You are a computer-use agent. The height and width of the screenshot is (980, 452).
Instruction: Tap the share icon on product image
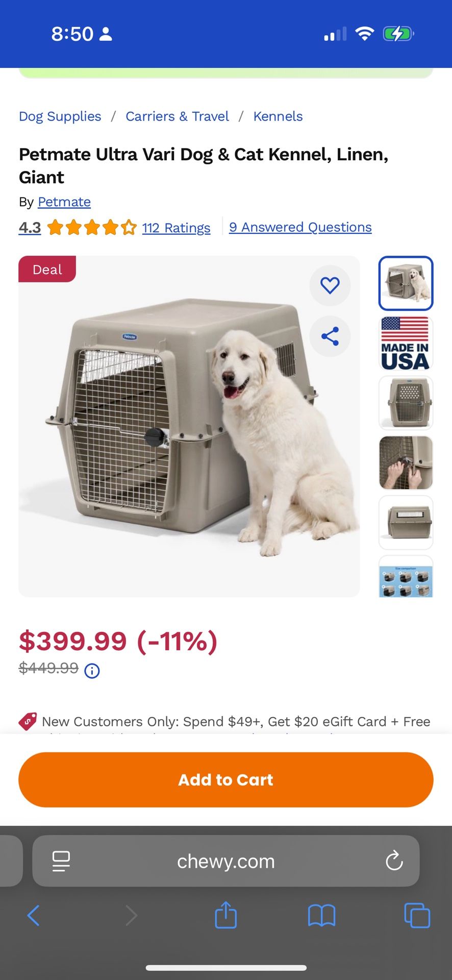point(330,336)
